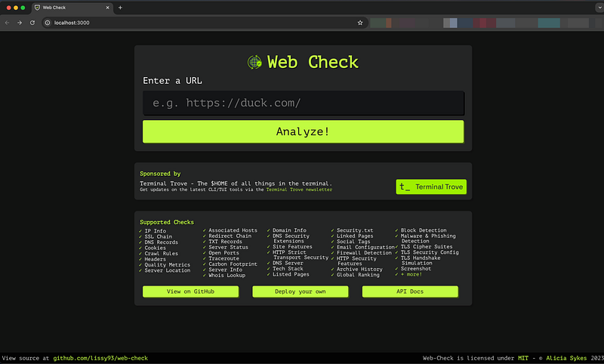This screenshot has height=364, width=604.
Task: Click 'Domain Info' check item
Action: 289,230
